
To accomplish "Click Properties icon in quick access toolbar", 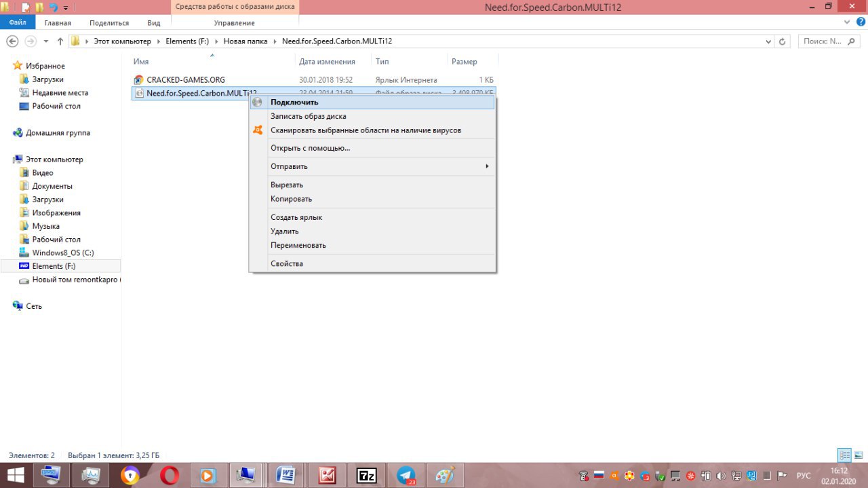I will (26, 7).
